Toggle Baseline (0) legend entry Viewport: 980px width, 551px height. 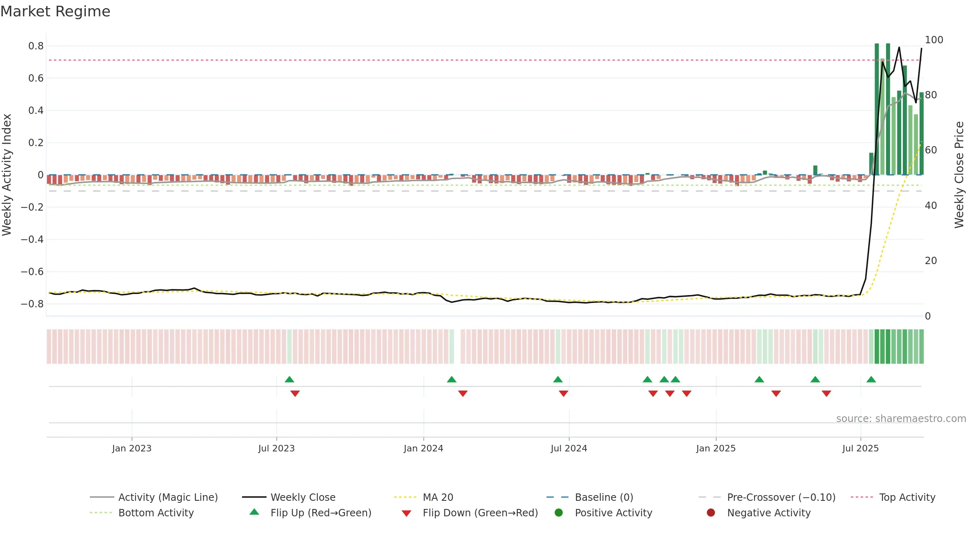[x=590, y=497]
